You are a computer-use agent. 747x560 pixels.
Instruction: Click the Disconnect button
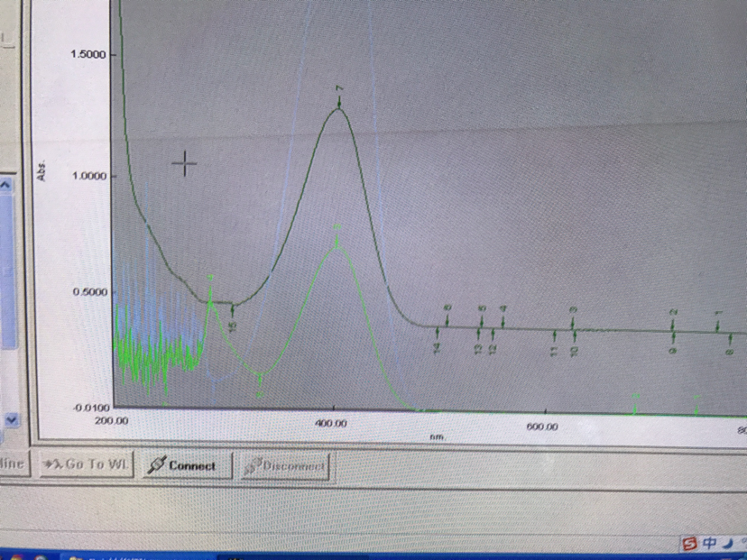pos(285,465)
